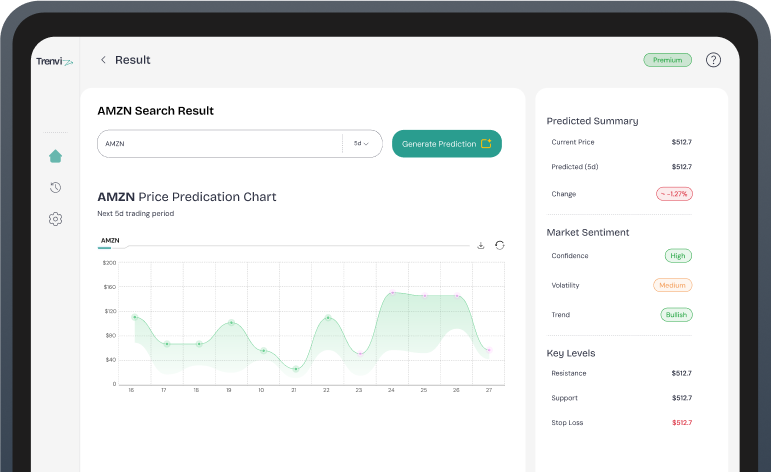Select the AMZN chart tab
The image size is (771, 472).
point(110,241)
